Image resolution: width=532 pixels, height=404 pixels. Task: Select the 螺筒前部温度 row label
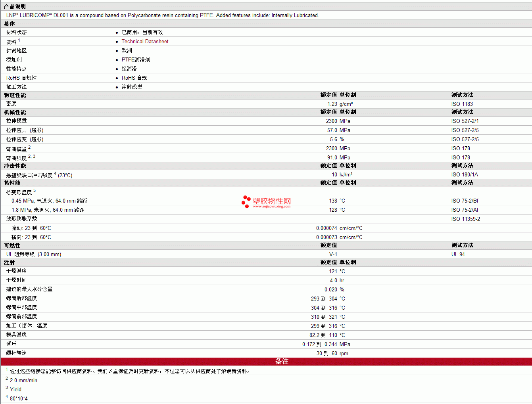(22, 316)
